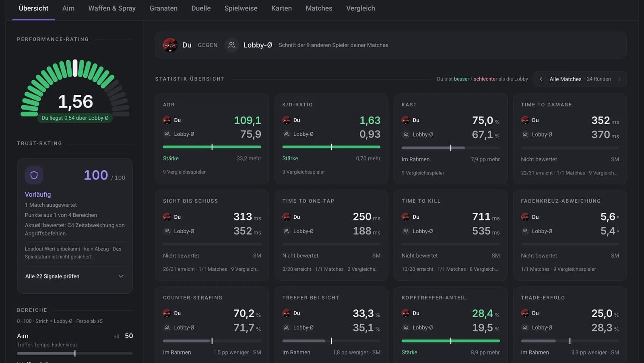Click the Lobby-Ø icon in Treffer bei Sicht card
The width and height of the screenshot is (644, 363).
pyautogui.click(x=286, y=328)
